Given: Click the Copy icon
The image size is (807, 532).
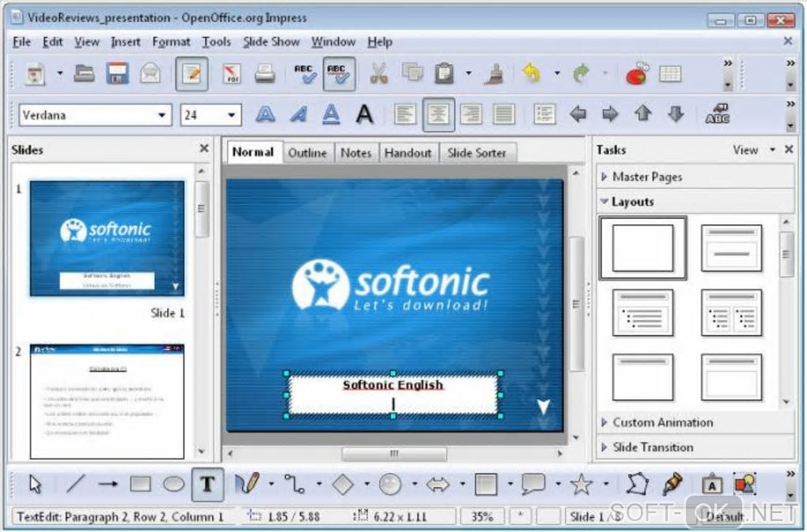Looking at the screenshot, I should (412, 73).
